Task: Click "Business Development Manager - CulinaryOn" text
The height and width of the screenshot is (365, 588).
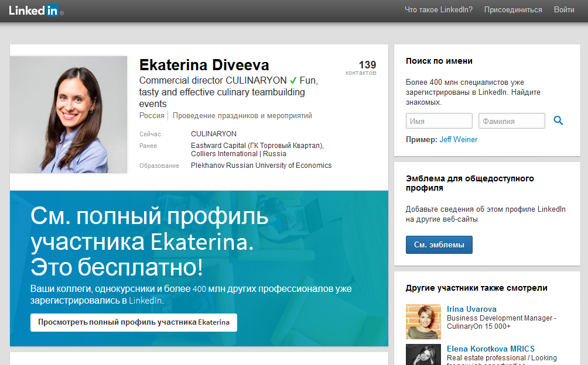Action: tap(501, 322)
